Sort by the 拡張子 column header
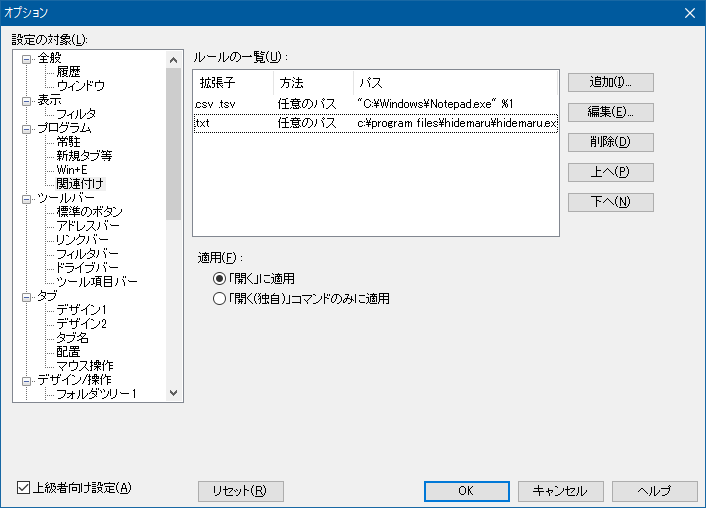 232,82
